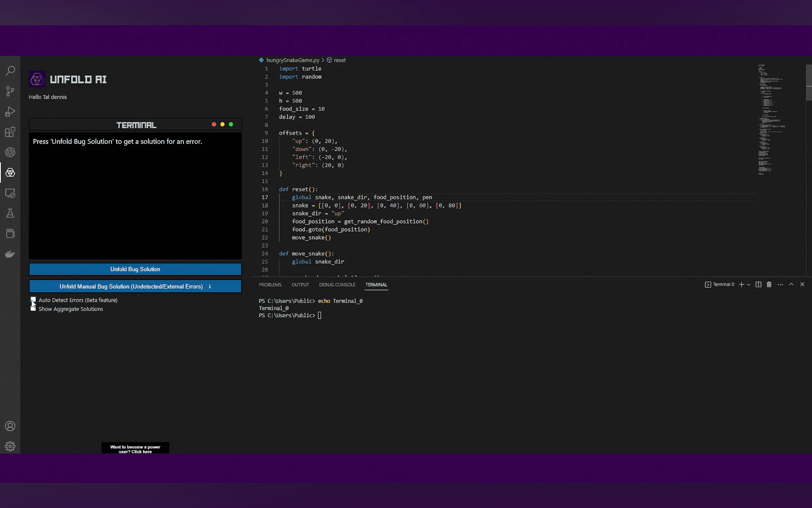Open the Extensions view

tap(10, 132)
